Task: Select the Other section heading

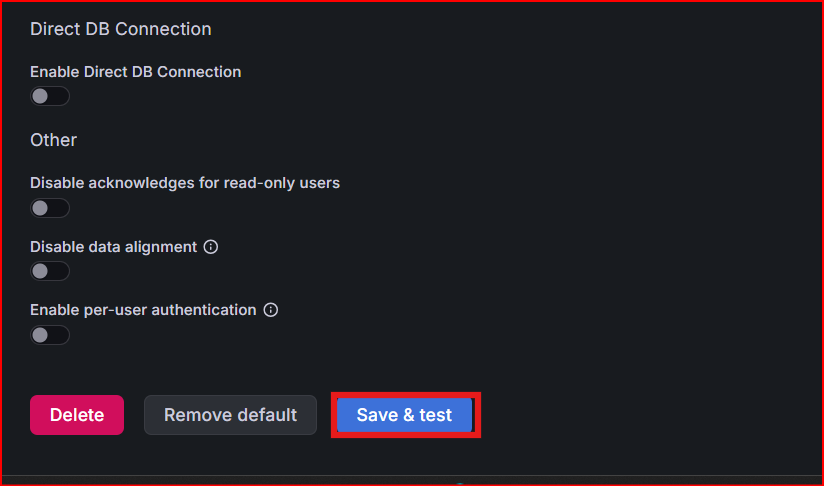Action: pos(54,140)
